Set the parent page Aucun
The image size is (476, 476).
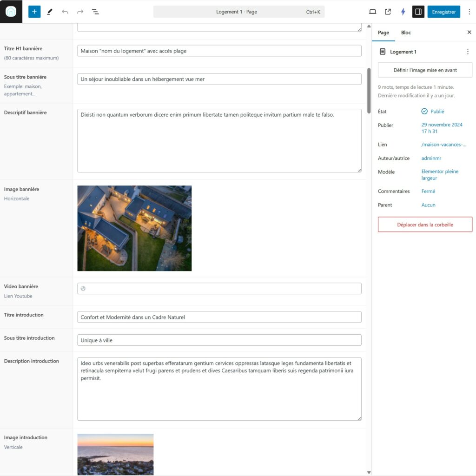click(428, 205)
